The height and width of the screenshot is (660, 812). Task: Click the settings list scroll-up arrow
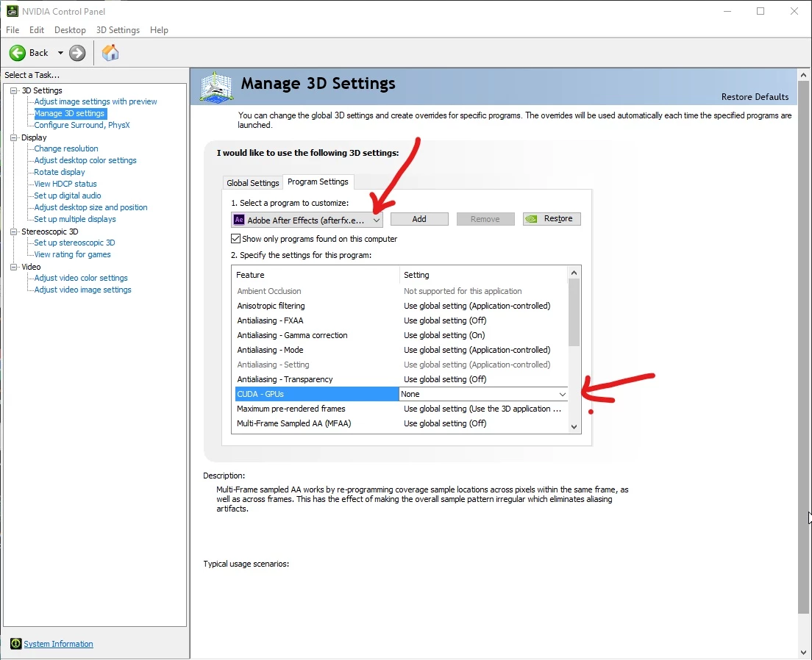pos(574,273)
